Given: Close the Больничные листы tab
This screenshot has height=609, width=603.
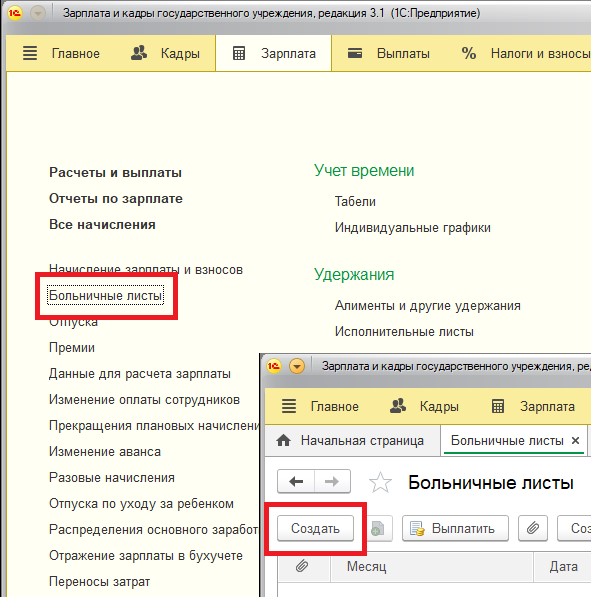Looking at the screenshot, I should coord(575,441).
